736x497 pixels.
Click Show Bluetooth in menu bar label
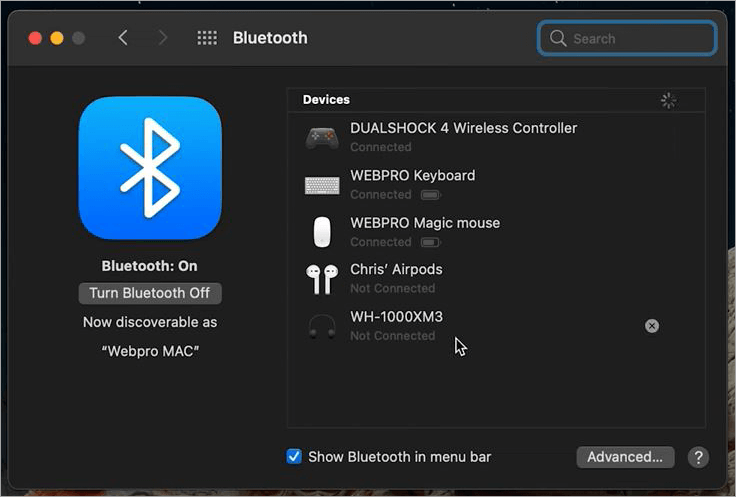click(399, 457)
